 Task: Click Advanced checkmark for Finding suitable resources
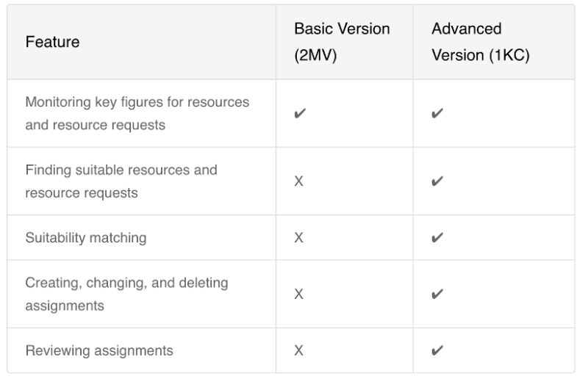pyautogui.click(x=437, y=181)
